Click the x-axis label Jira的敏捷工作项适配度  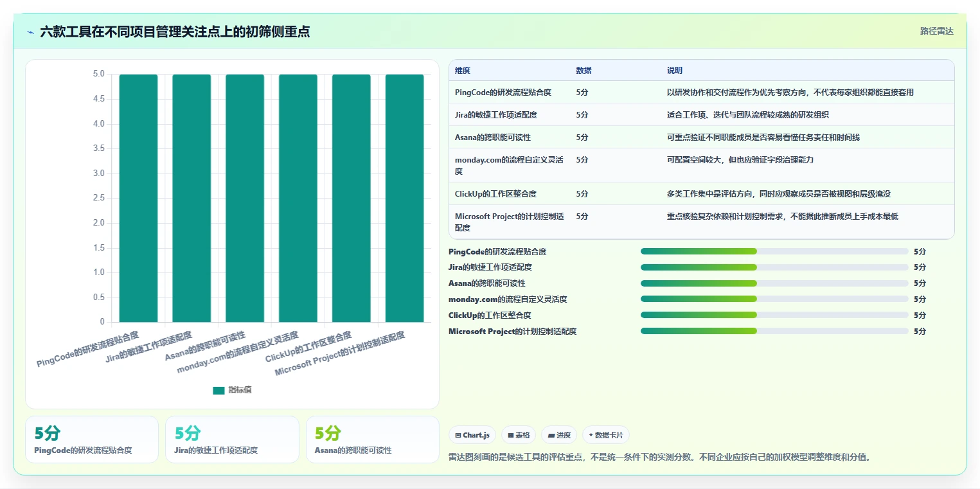149,347
